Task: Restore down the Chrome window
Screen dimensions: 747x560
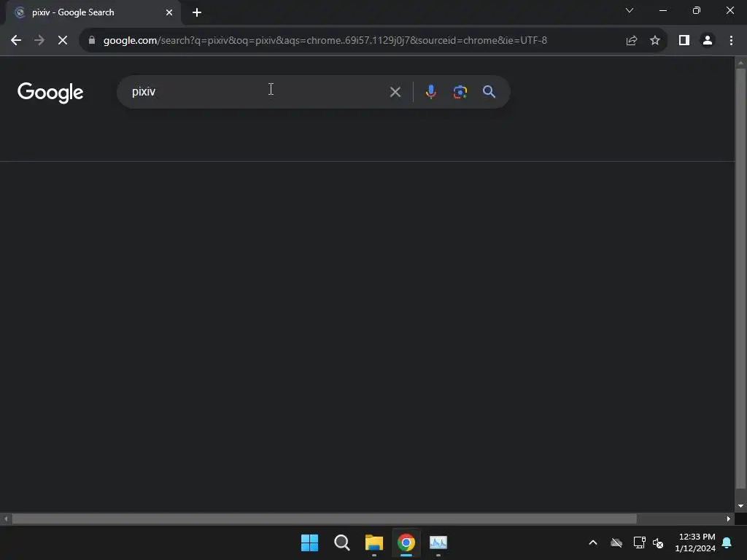Action: (x=697, y=10)
